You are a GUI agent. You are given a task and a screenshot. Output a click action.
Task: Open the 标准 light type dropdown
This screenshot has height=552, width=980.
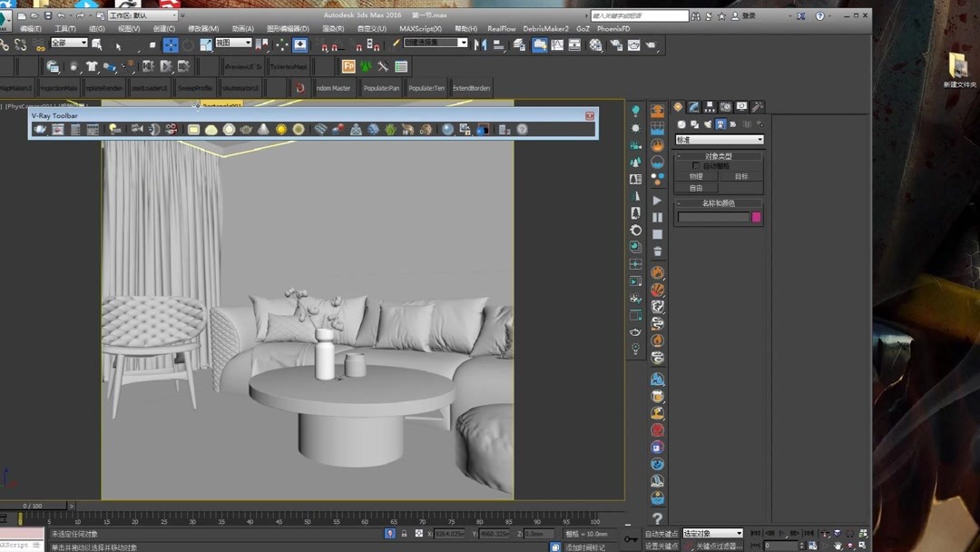[x=719, y=138]
